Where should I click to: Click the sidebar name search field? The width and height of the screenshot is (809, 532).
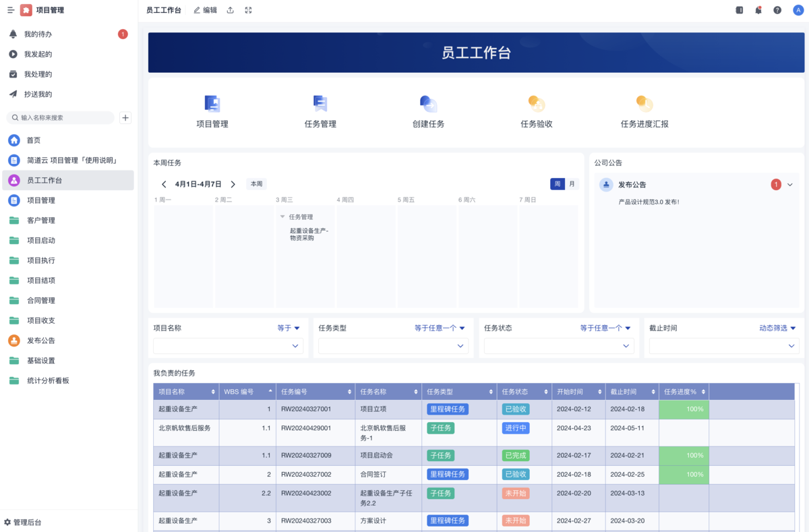tap(61, 117)
